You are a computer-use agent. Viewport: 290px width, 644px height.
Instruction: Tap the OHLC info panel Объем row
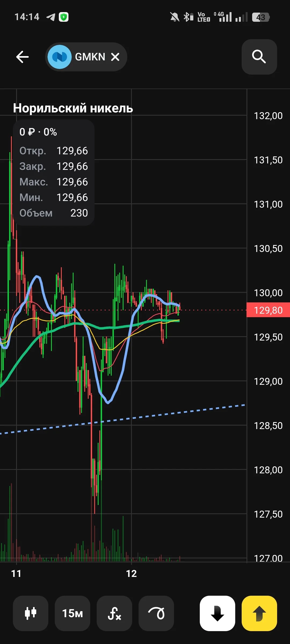[x=54, y=213]
